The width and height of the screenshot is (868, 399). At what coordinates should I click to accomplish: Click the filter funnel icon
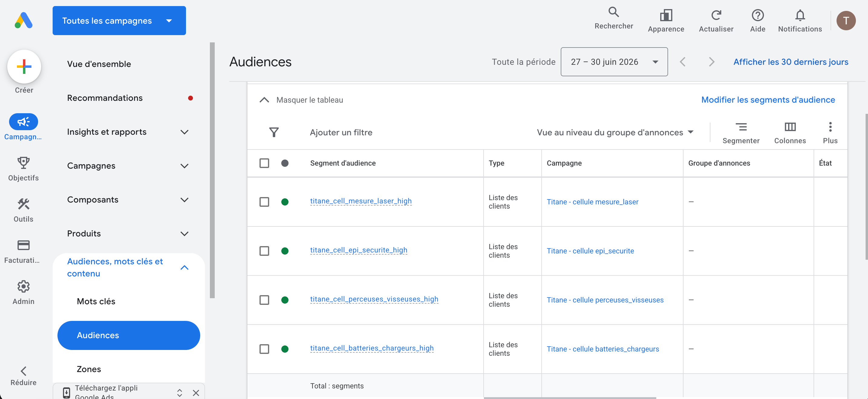[274, 132]
